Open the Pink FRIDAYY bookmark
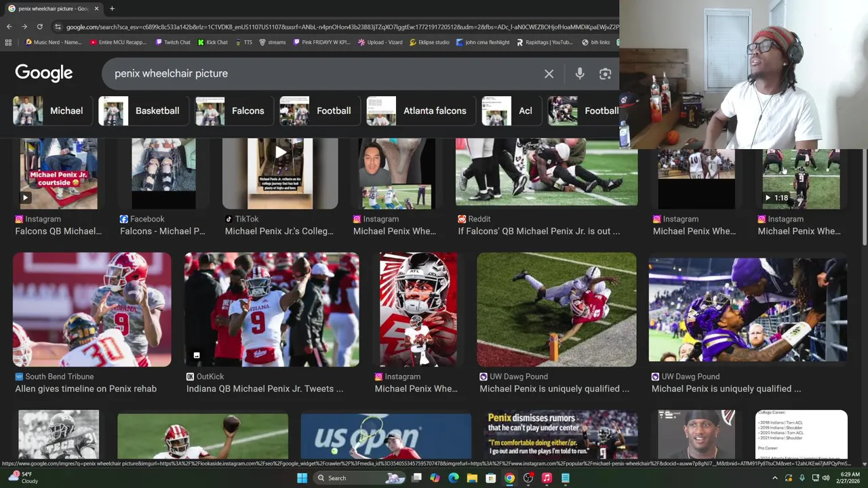The height and width of the screenshot is (488, 868). point(321,42)
